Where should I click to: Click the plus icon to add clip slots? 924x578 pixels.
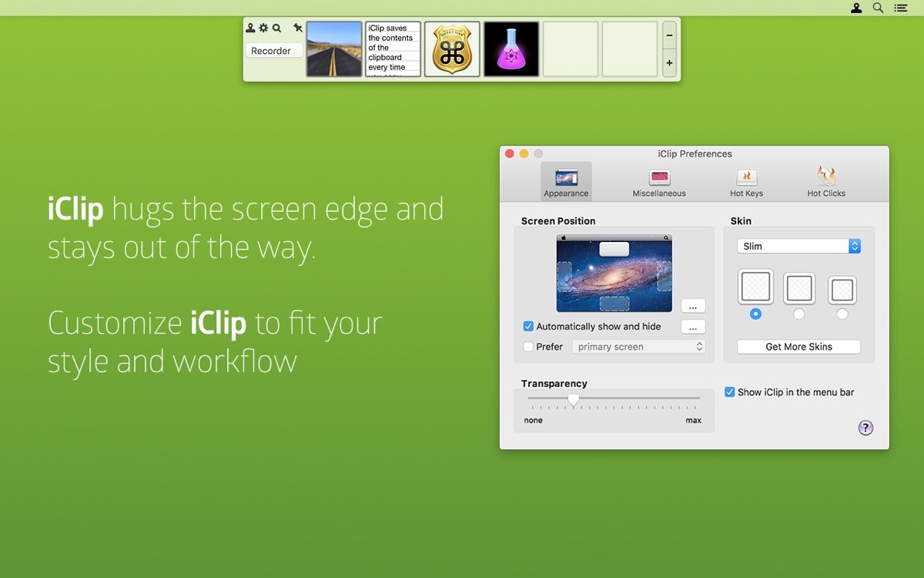(668, 61)
